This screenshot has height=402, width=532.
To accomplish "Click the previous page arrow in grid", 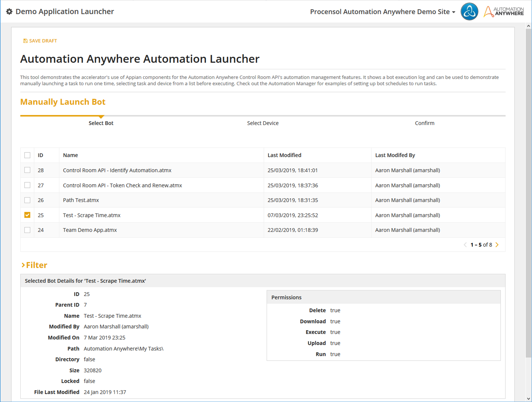I will [x=465, y=245].
